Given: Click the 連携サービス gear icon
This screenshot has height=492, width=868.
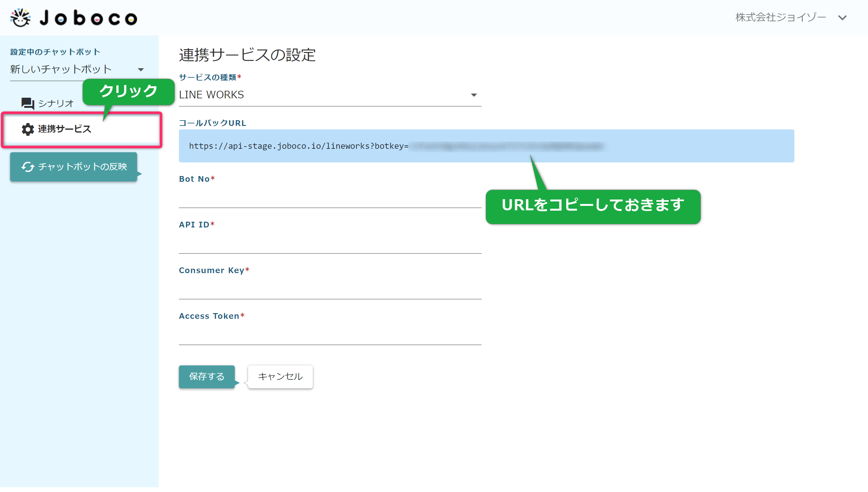Looking at the screenshot, I should point(28,129).
